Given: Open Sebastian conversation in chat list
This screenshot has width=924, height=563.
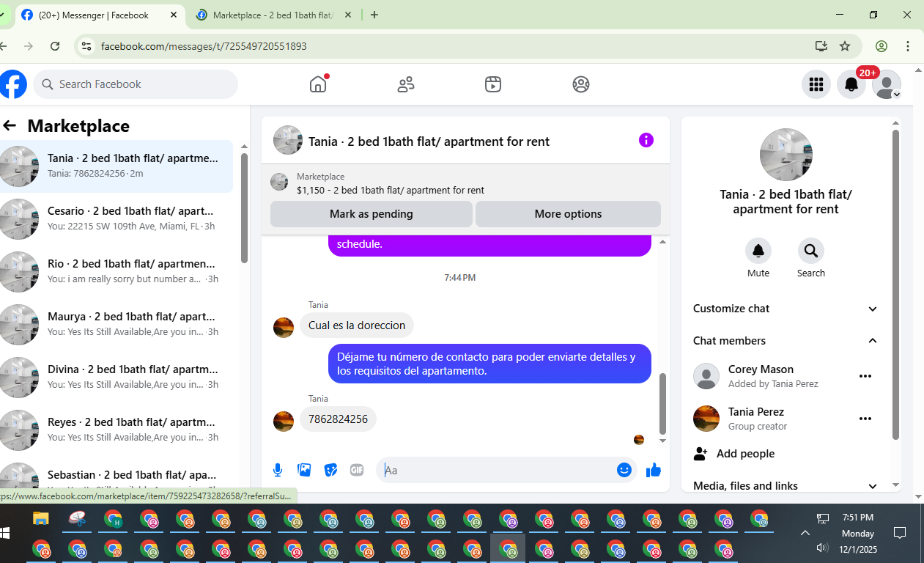Looking at the screenshot, I should [x=117, y=476].
